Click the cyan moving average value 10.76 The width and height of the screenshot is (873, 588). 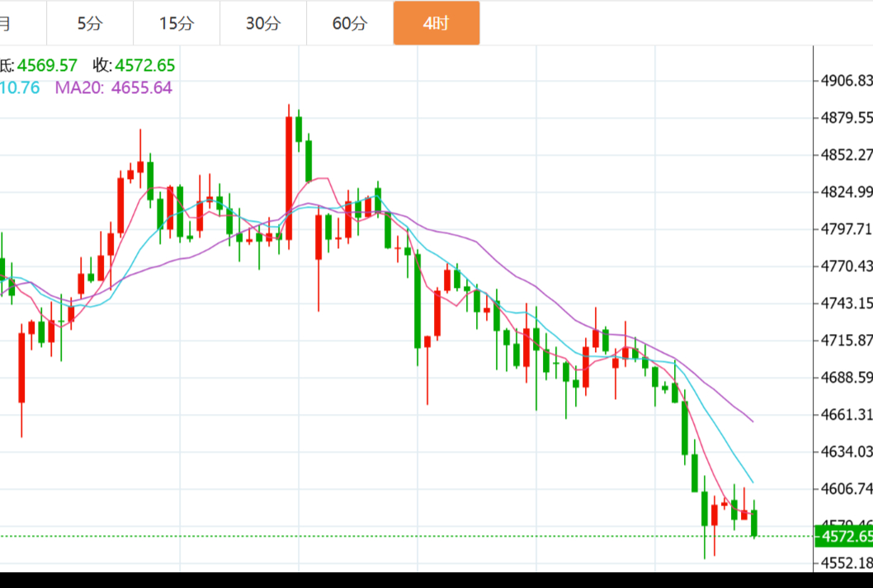pyautogui.click(x=20, y=87)
